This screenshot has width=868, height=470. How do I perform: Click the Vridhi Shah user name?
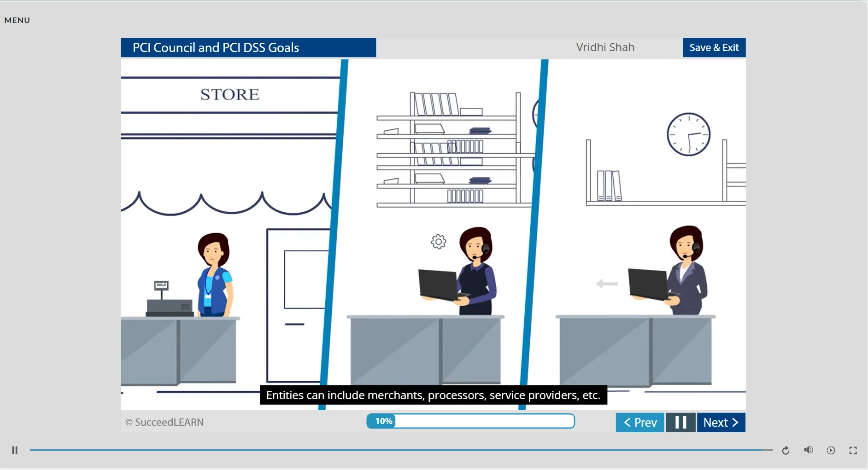(605, 47)
